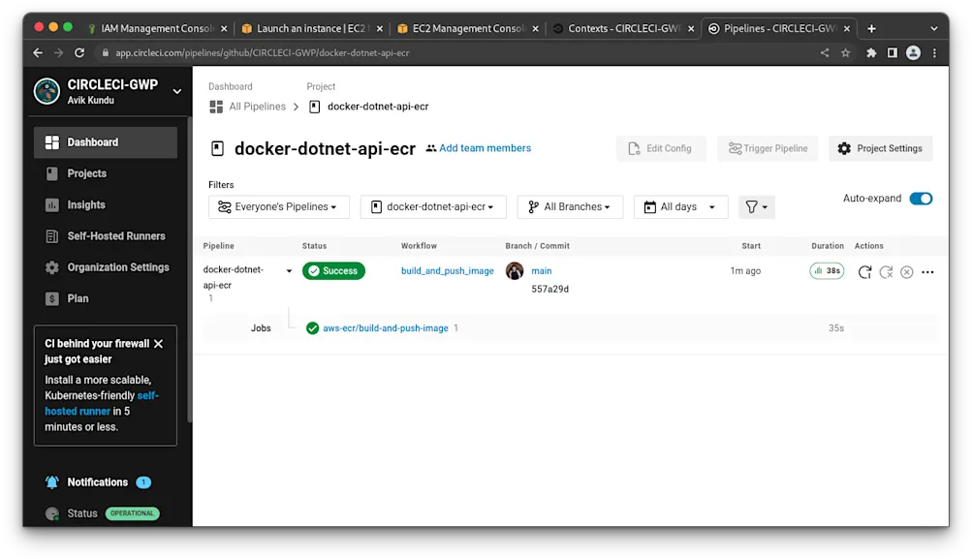Toggle the Auto-expand switch

point(921,199)
